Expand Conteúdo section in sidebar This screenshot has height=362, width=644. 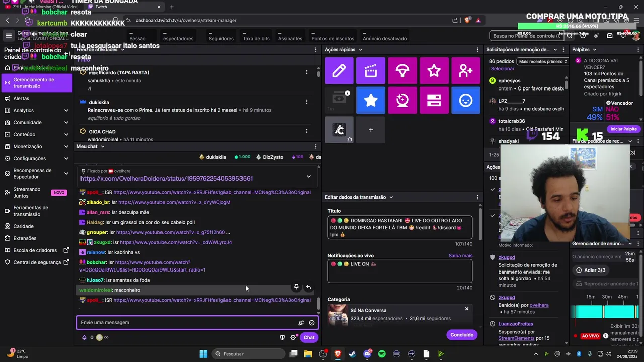[66, 134]
